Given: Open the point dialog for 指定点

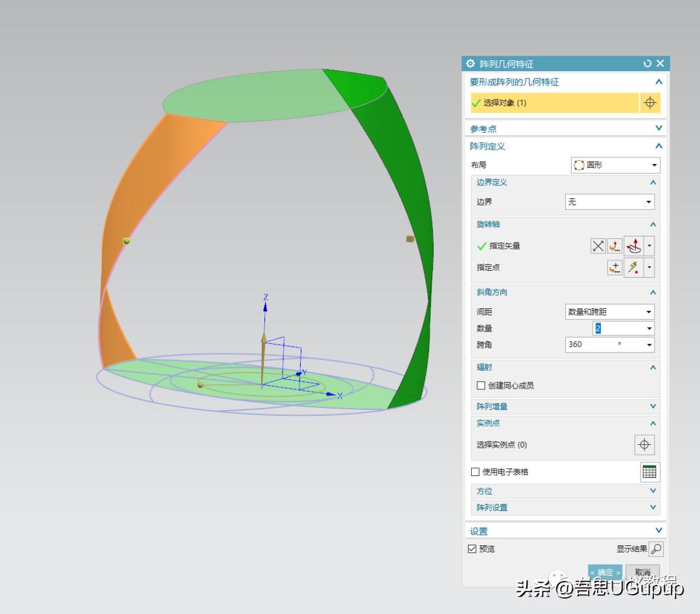Looking at the screenshot, I should [x=614, y=267].
